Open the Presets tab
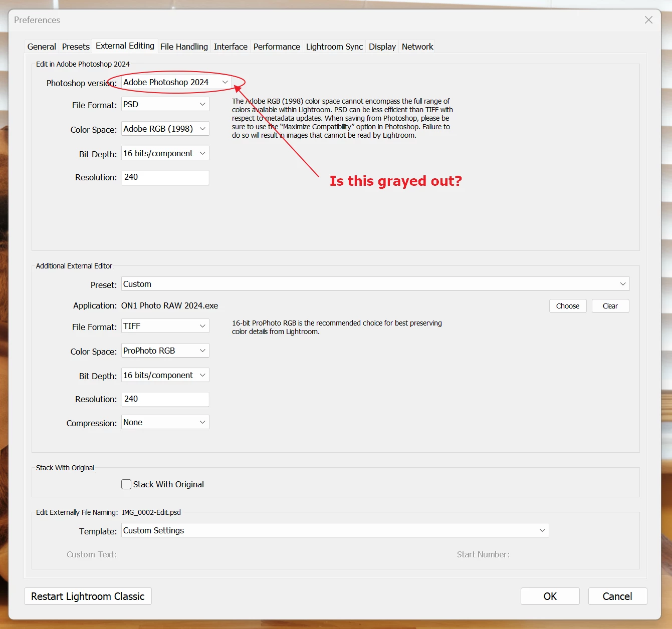The image size is (672, 629). 76,47
